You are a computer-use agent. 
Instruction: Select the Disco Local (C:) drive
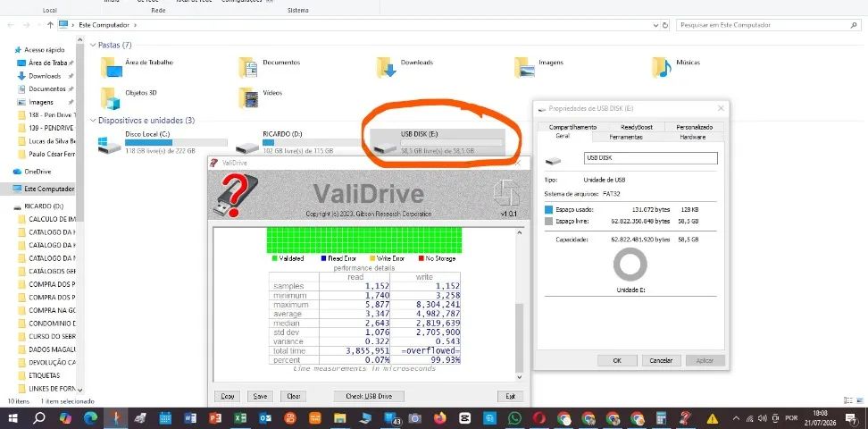tap(162, 143)
